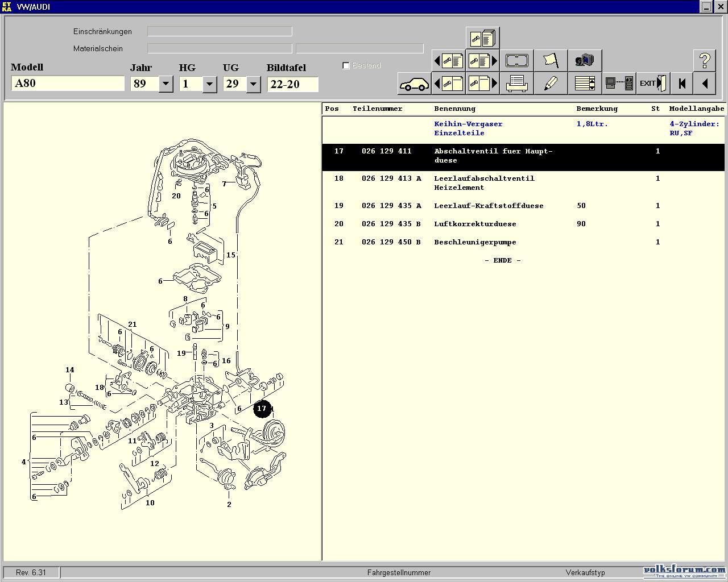Viewport: 728px width, 582px height.
Task: Select row 19 Leerlauf-Kraftstoffduese
Action: point(524,206)
